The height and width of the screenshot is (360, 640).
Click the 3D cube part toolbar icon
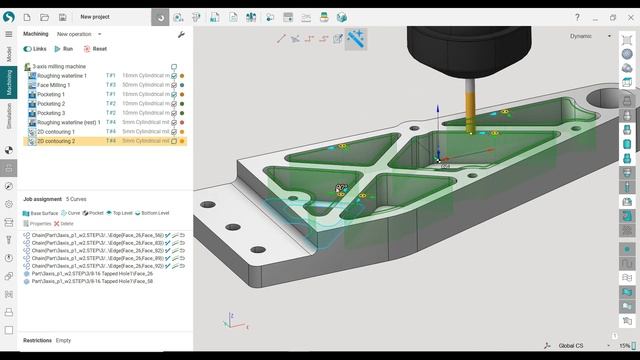pos(342,17)
